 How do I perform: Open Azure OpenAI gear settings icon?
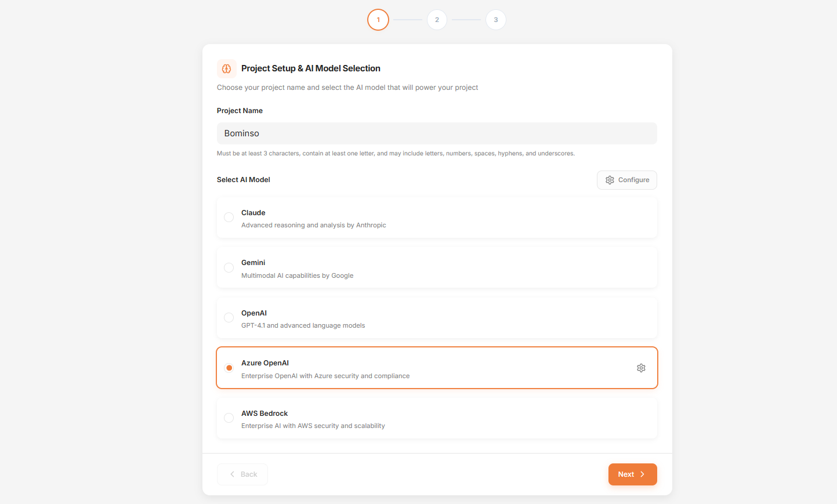(641, 368)
